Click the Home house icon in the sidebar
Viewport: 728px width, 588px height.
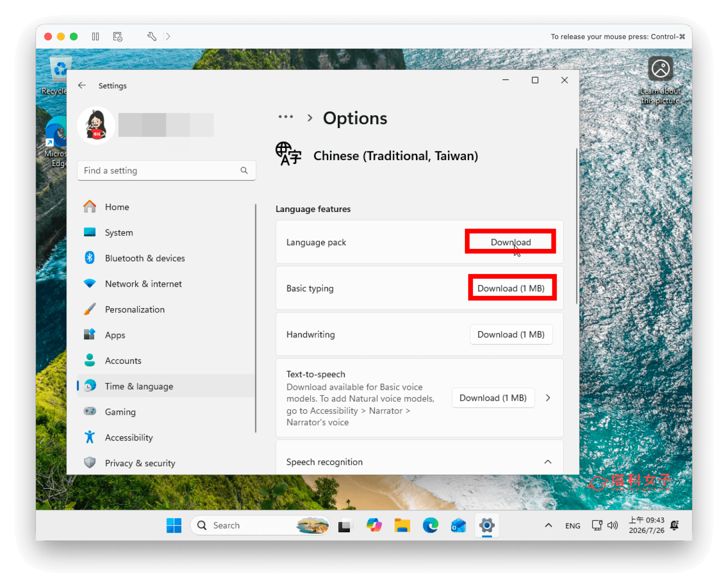tap(90, 207)
